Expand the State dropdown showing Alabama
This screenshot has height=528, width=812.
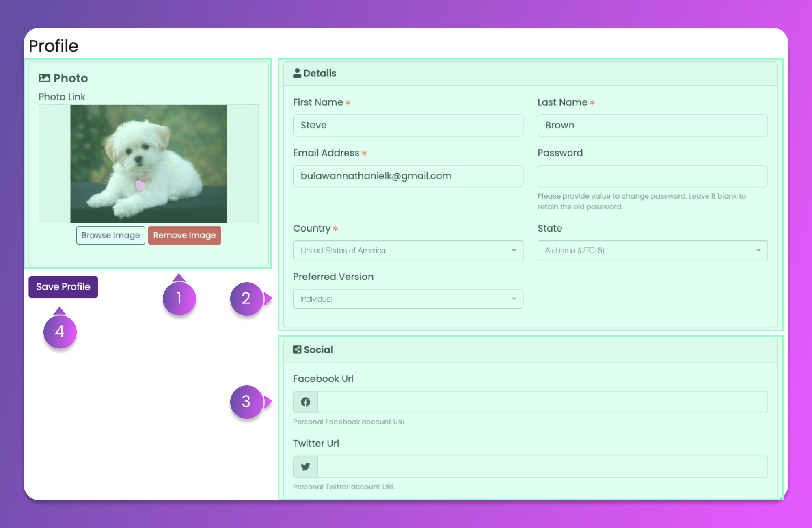[x=652, y=251]
